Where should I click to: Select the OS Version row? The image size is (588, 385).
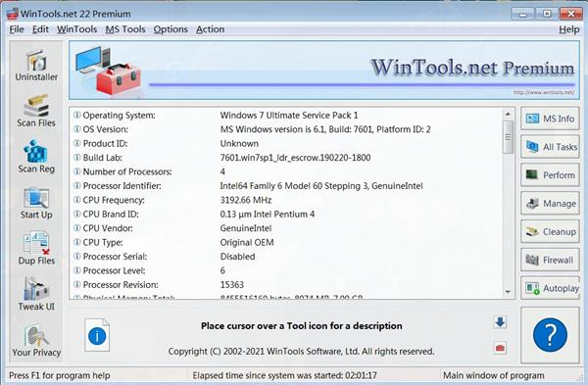click(286, 129)
